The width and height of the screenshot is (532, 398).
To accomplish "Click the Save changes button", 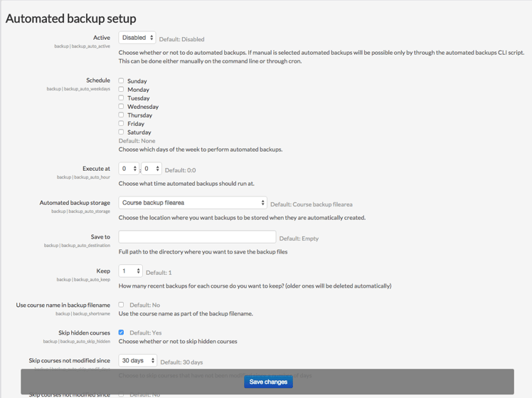I will pyautogui.click(x=268, y=382).
